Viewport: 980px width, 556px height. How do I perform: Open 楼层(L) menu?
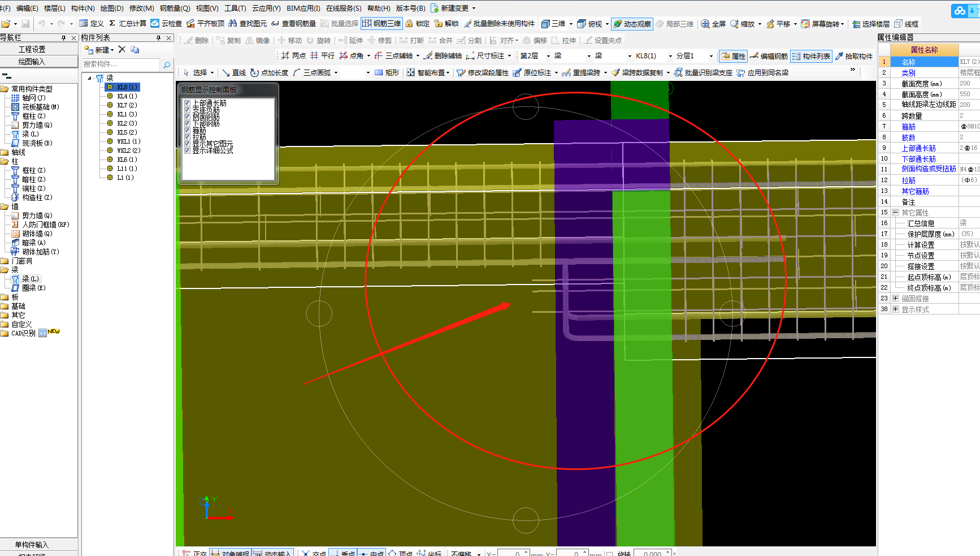pyautogui.click(x=55, y=8)
